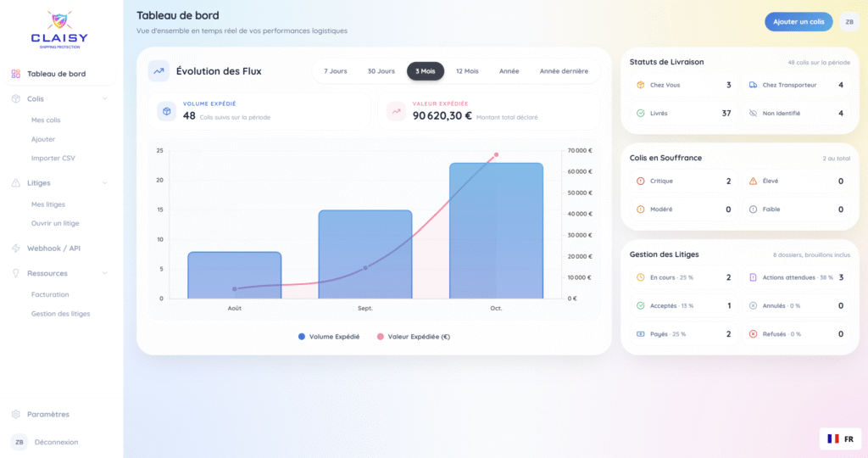Click the '2 au total' text
Viewport: 868px width, 458px height.
[x=836, y=159]
